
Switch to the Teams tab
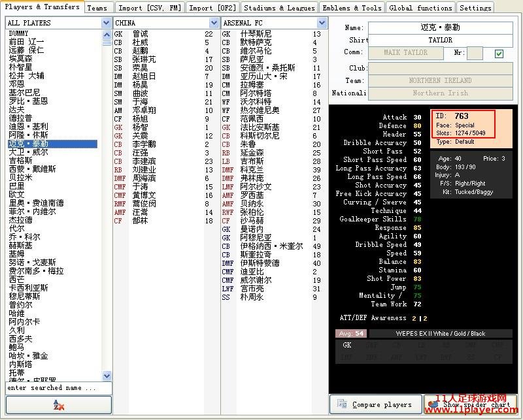(97, 8)
